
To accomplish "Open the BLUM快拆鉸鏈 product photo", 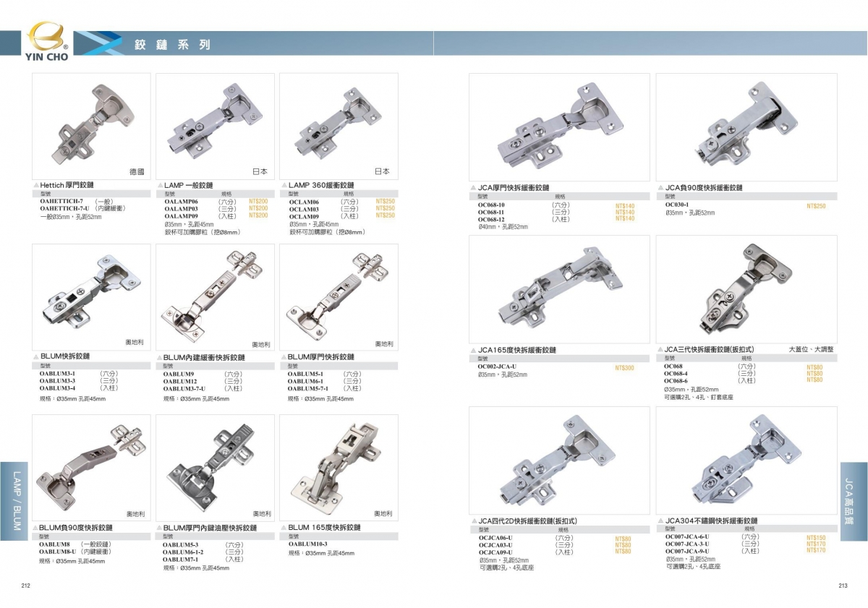I will tap(91, 297).
